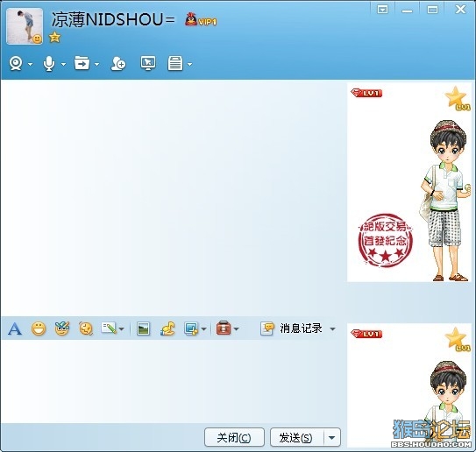This screenshot has height=452, width=476.
Task: Click the message input text area
Action: (173, 381)
